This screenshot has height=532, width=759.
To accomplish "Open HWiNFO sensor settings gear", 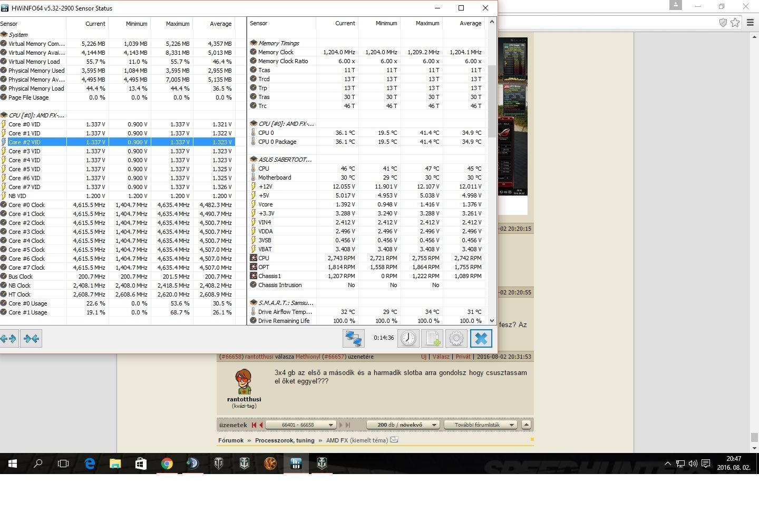I will [456, 338].
